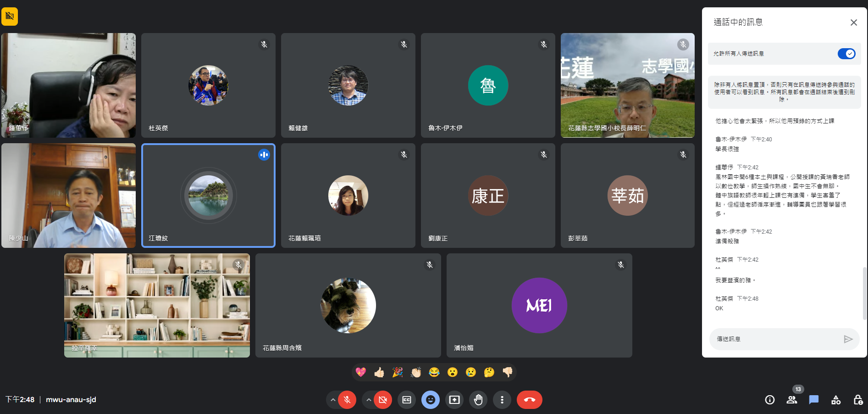The width and height of the screenshot is (868, 414).
Task: Open the emoji reactions button
Action: click(431, 400)
